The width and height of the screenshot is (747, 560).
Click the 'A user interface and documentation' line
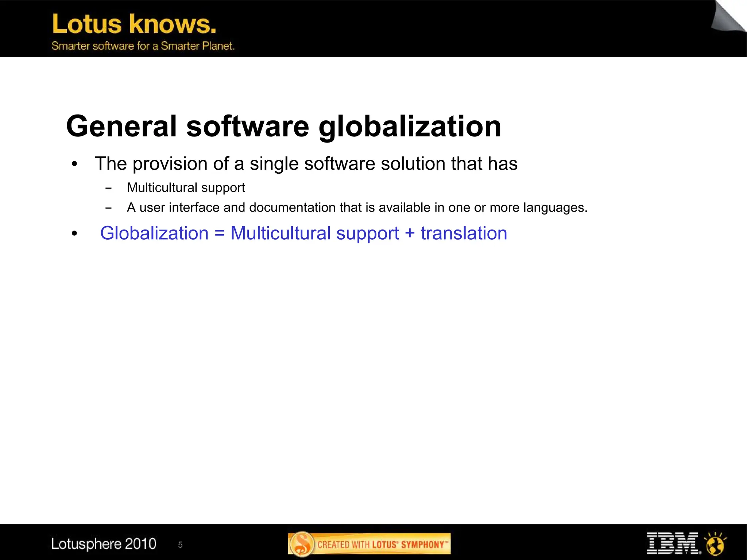pyautogui.click(x=357, y=208)
